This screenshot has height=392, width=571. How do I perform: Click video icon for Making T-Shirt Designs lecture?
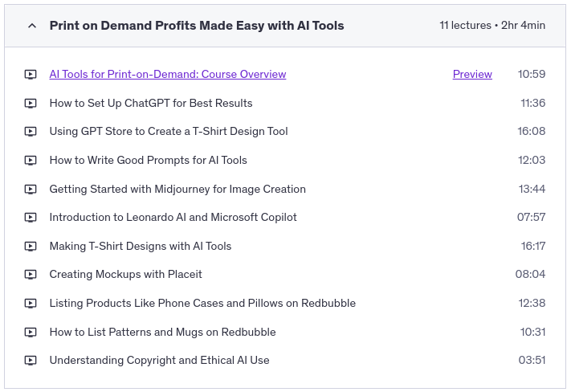31,247
